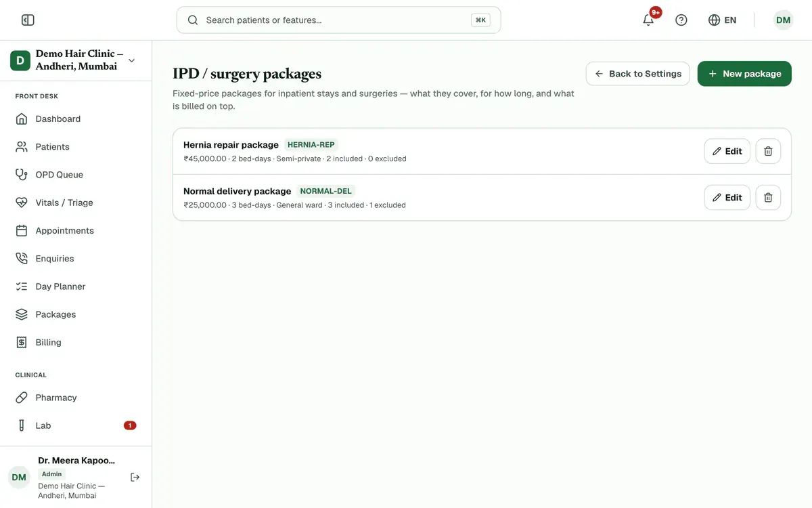Click the Billing receipt icon
This screenshot has height=508, width=812.
22,342
